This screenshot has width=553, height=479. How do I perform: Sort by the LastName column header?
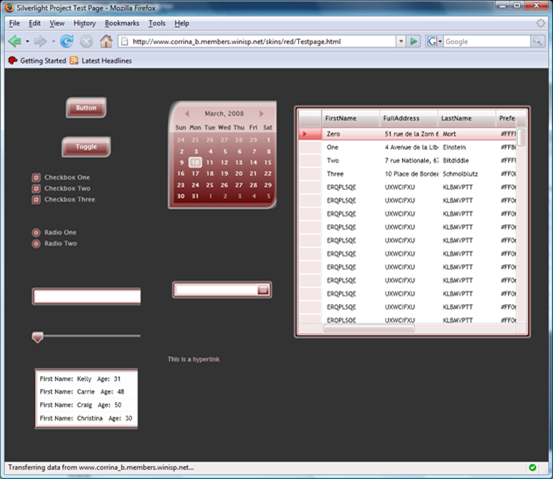pyautogui.click(x=466, y=119)
